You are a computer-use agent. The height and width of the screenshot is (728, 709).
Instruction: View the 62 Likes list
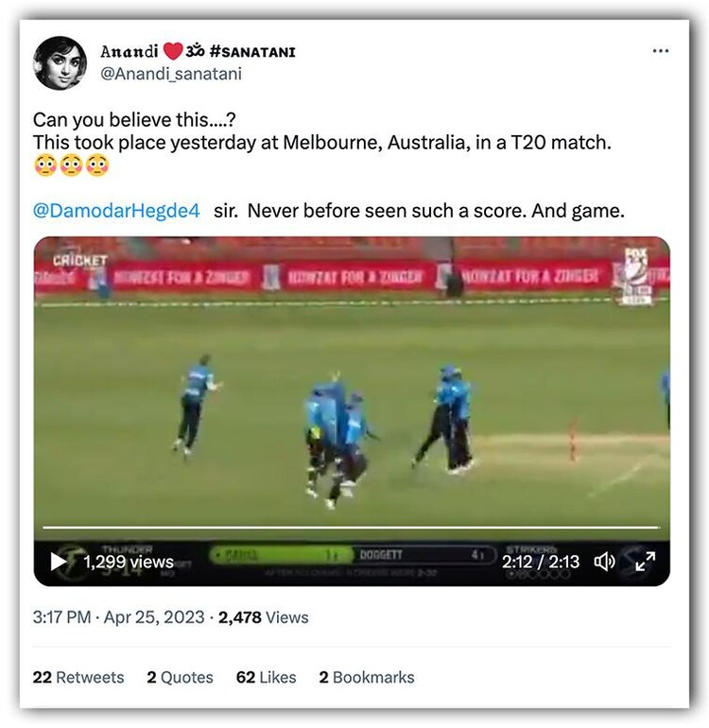[266, 677]
